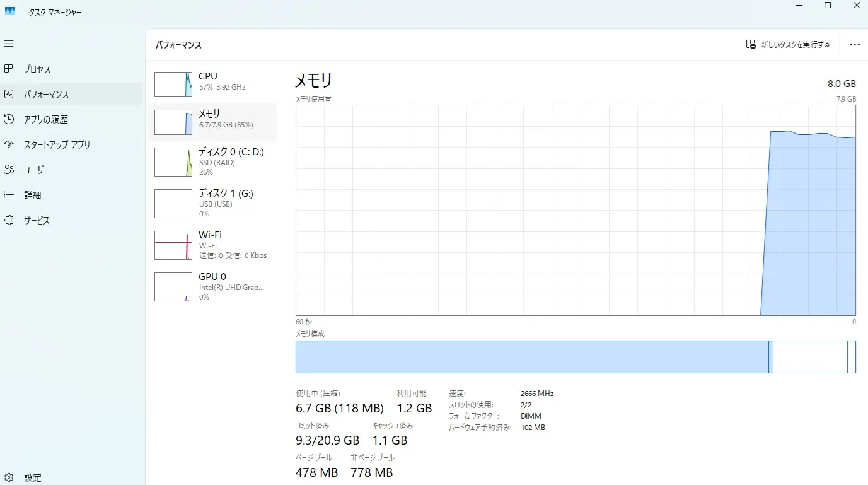This screenshot has height=485, width=868.
Task: Click the 60 秒 graph axis label
Action: pyautogui.click(x=304, y=322)
